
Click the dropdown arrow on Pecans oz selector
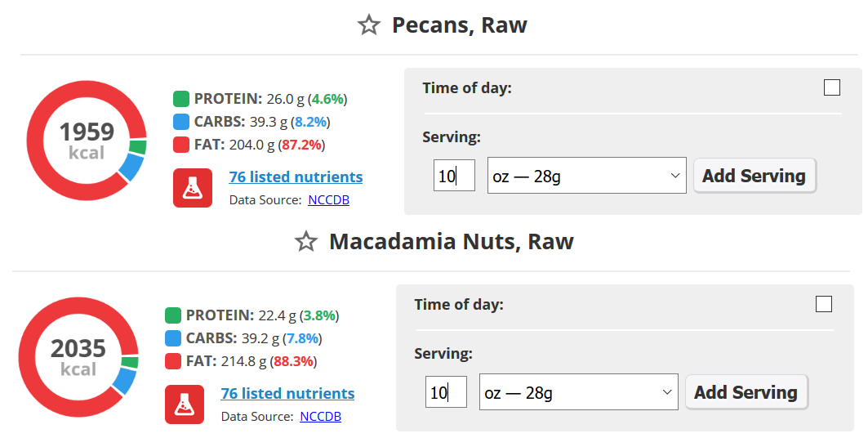[674, 176]
